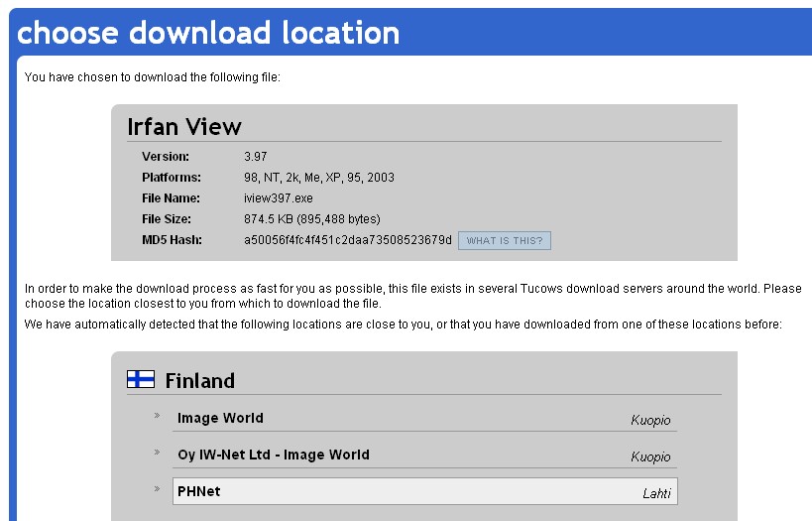Click the choose download location heading
812x521 pixels.
(x=208, y=33)
